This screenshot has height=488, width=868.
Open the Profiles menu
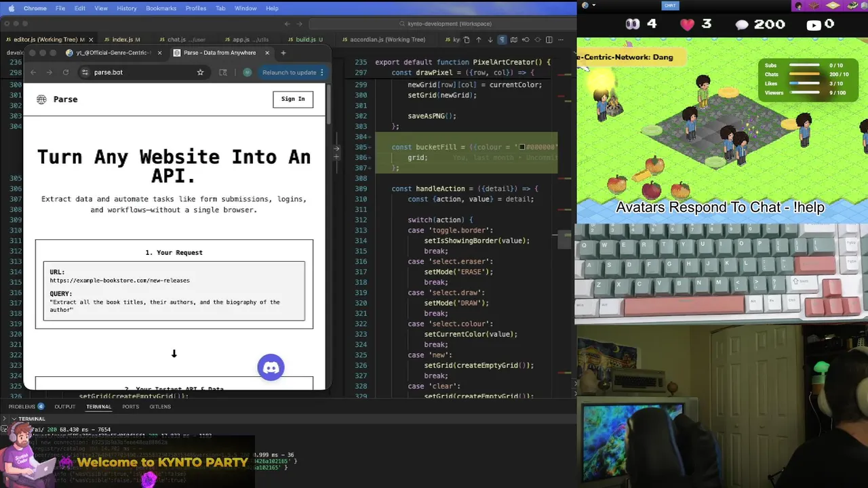tap(196, 8)
